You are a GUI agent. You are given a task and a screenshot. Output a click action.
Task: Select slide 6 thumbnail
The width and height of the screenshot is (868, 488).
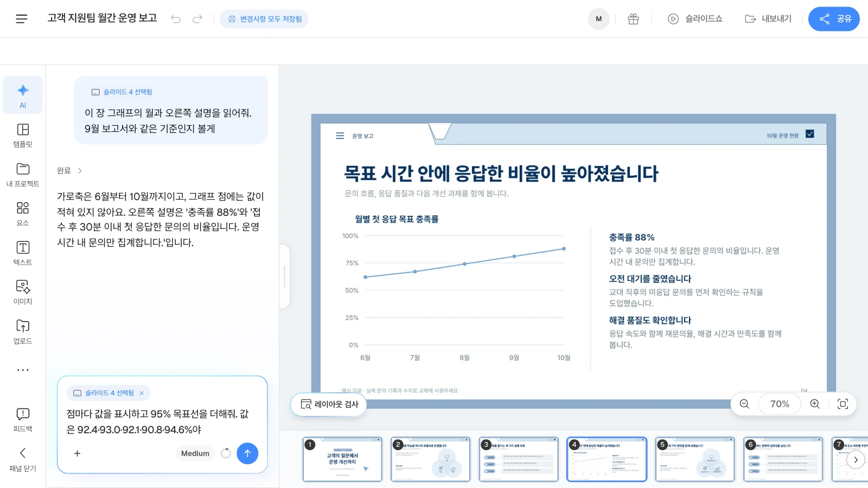[x=783, y=459]
